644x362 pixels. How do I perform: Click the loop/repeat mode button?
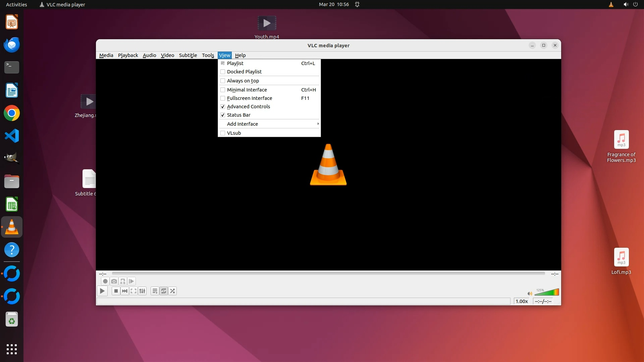[164, 291]
